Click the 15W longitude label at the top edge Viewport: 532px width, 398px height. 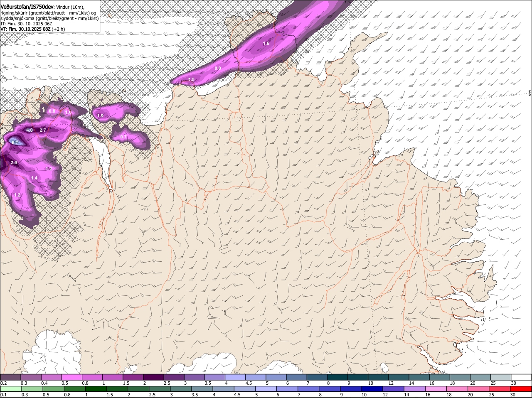point(347,2)
